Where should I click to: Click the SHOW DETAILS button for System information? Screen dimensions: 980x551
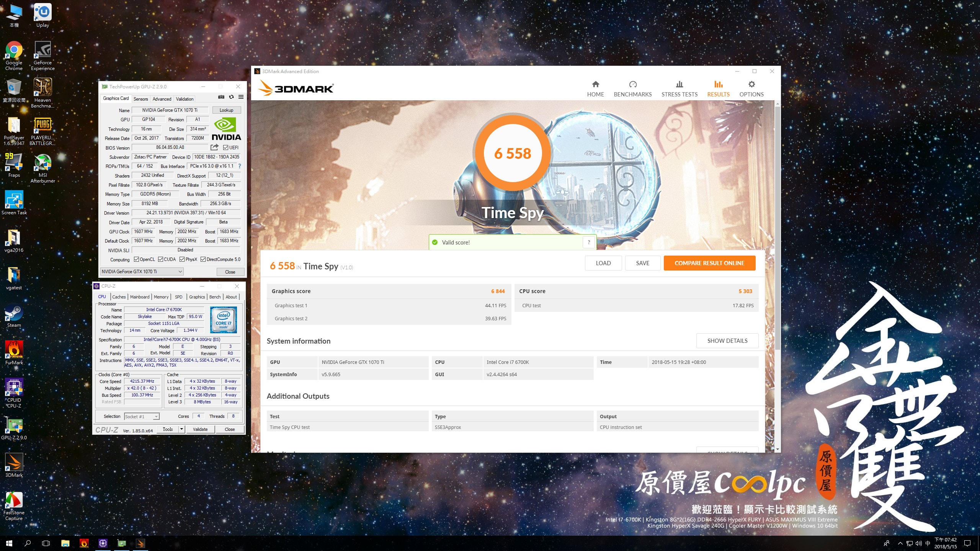click(x=727, y=341)
